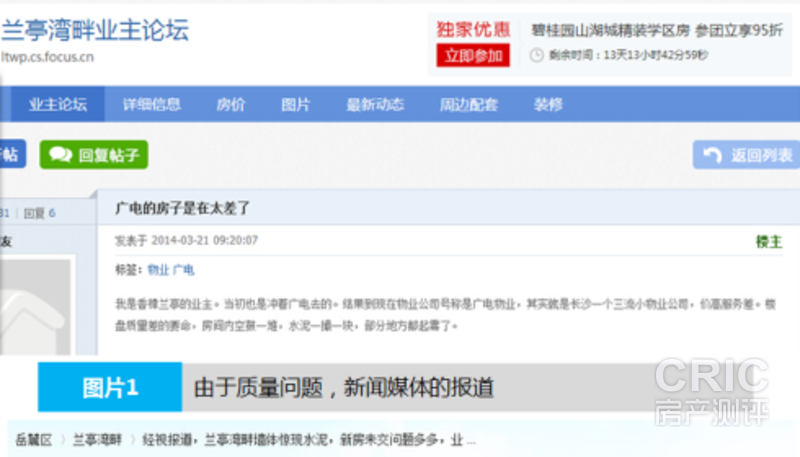Click the 物业 tag link

pyautogui.click(x=158, y=270)
